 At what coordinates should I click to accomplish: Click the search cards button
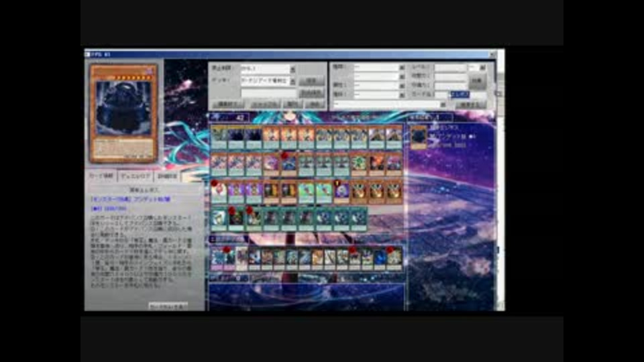click(471, 105)
